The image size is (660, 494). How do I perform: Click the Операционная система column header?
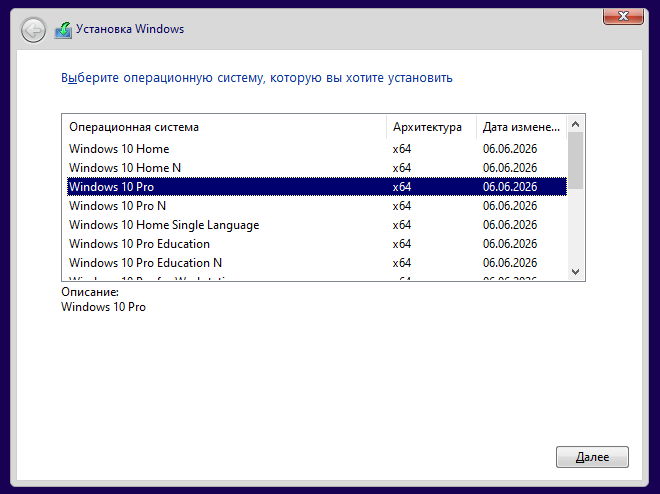pos(224,127)
